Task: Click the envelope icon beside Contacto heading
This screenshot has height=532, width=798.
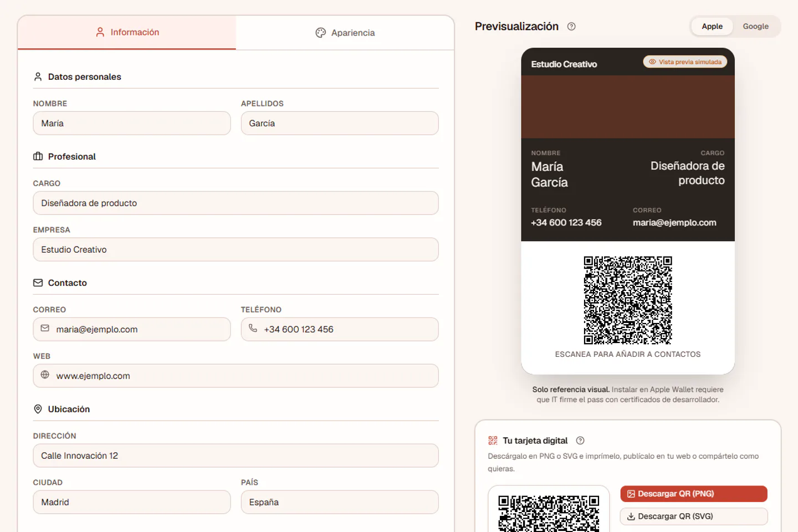Action: [38, 283]
